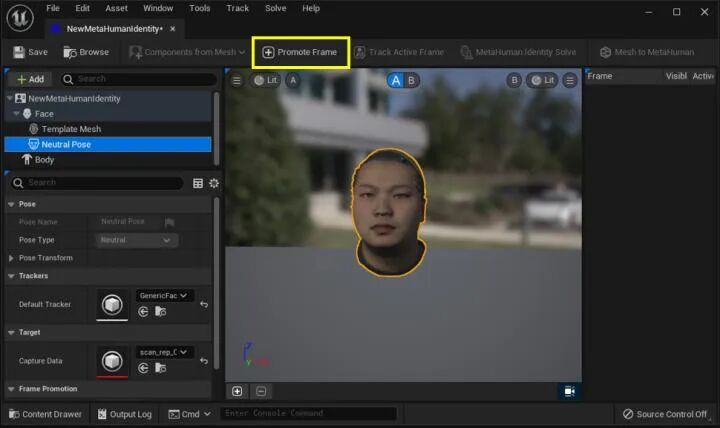Toggle the camera icon at viewport bottom right
This screenshot has width=720, height=428.
coord(569,392)
